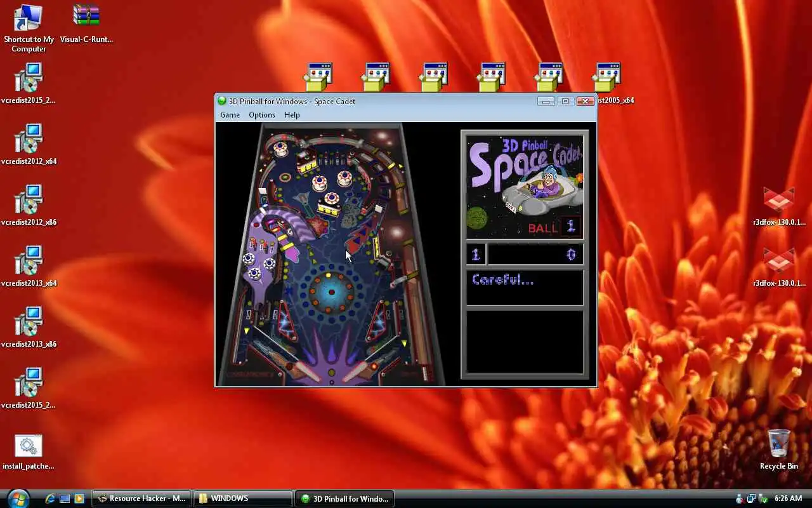Click the security shield tray icon
The height and width of the screenshot is (508, 812).
coord(763,498)
